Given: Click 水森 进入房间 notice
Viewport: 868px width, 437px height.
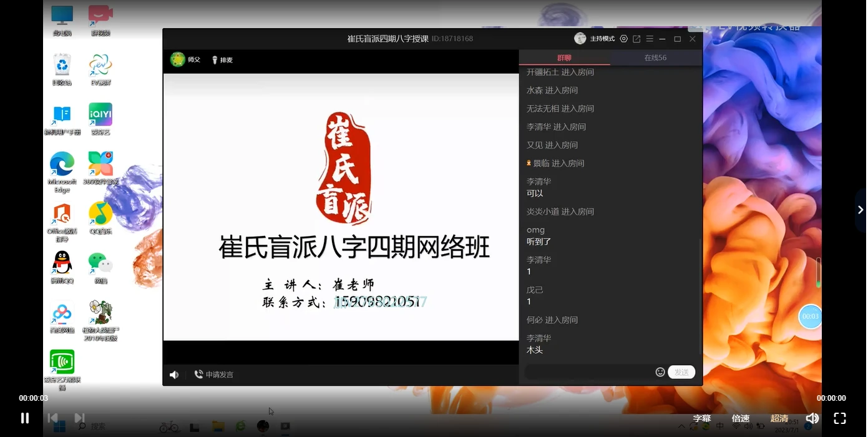Looking at the screenshot, I should [x=552, y=91].
